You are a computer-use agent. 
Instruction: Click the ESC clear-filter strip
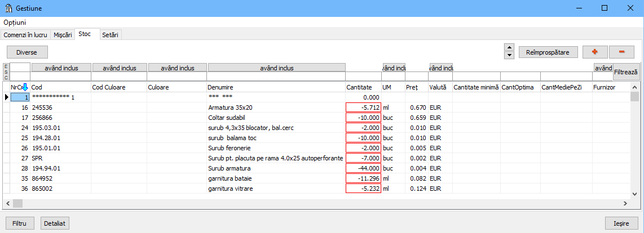(6, 72)
